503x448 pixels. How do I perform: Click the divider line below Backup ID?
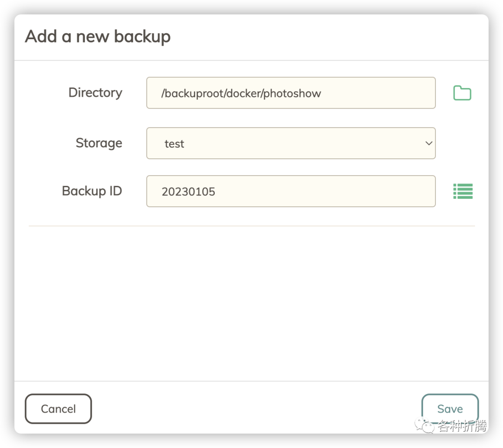pos(251,226)
